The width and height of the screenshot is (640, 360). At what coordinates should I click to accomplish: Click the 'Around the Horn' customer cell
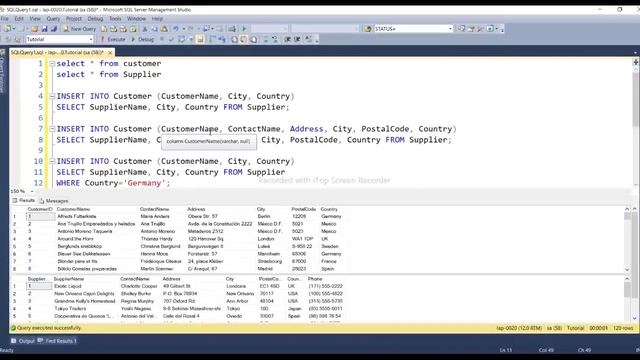75,239
